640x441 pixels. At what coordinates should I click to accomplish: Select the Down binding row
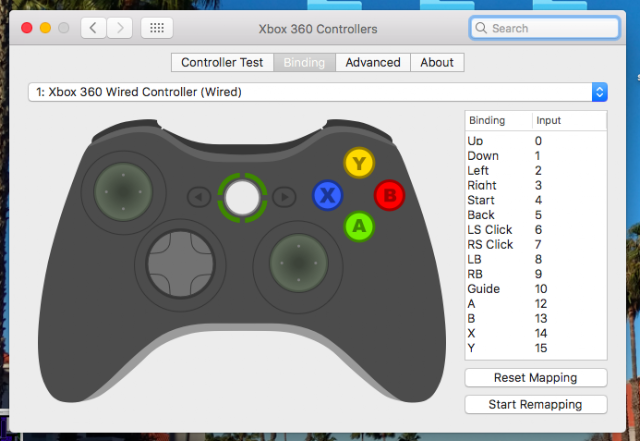point(536,156)
